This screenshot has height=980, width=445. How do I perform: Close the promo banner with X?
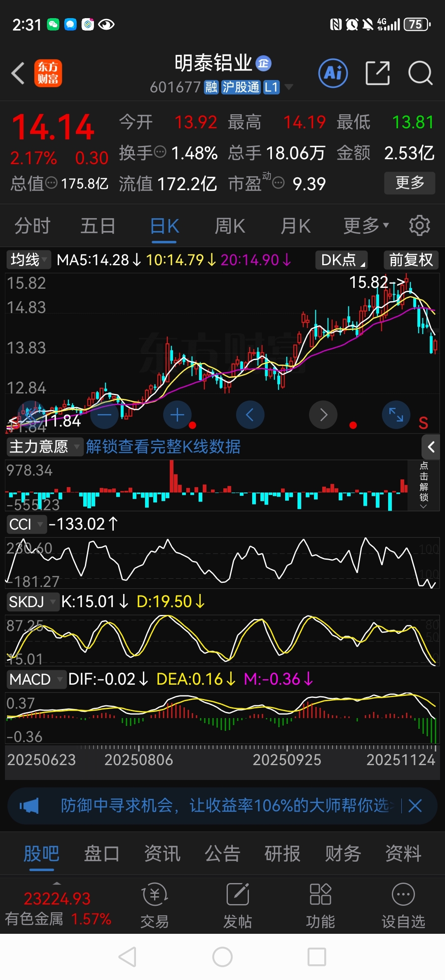[415, 806]
